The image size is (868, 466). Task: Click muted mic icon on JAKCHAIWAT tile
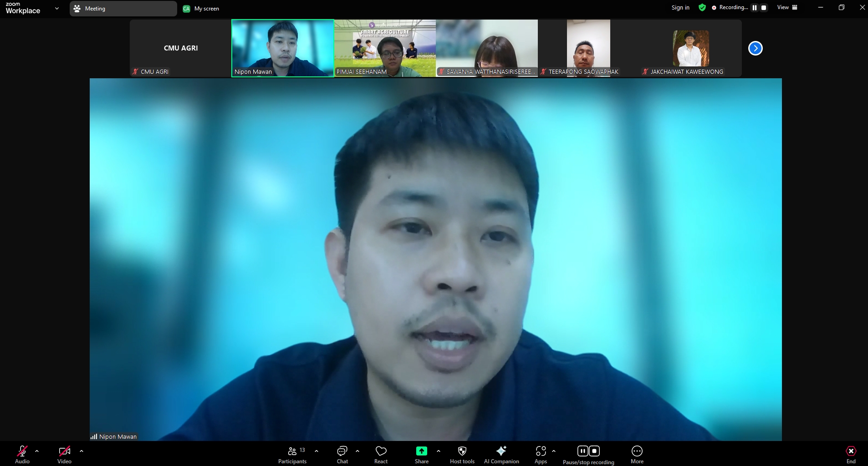pos(645,71)
